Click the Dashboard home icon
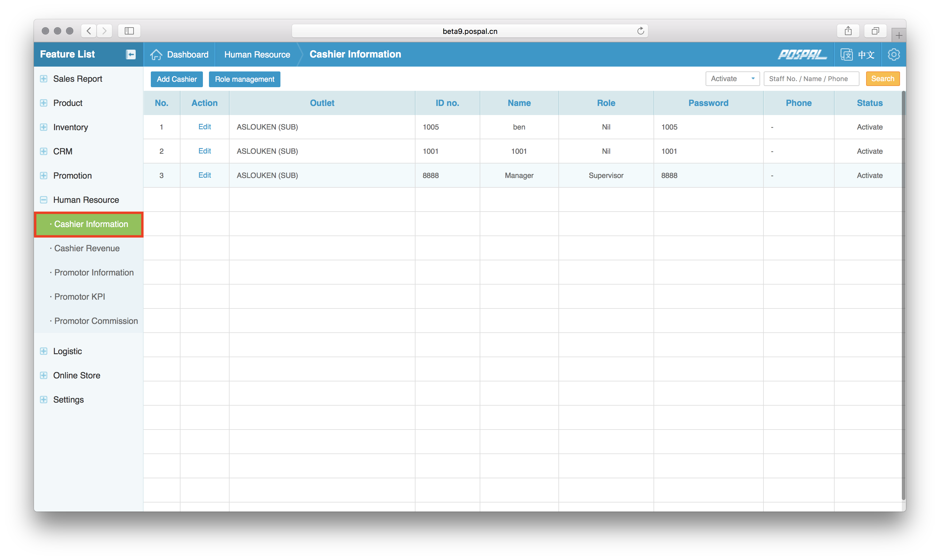 click(156, 54)
